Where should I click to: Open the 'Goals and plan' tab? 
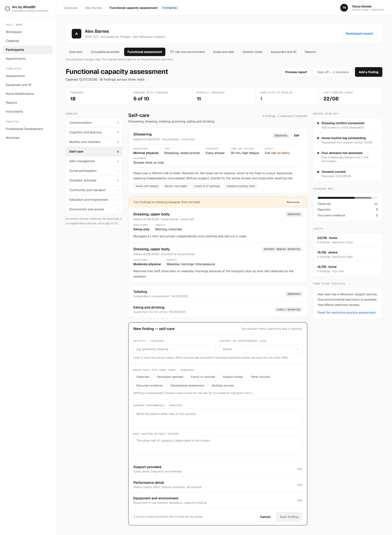tap(224, 52)
